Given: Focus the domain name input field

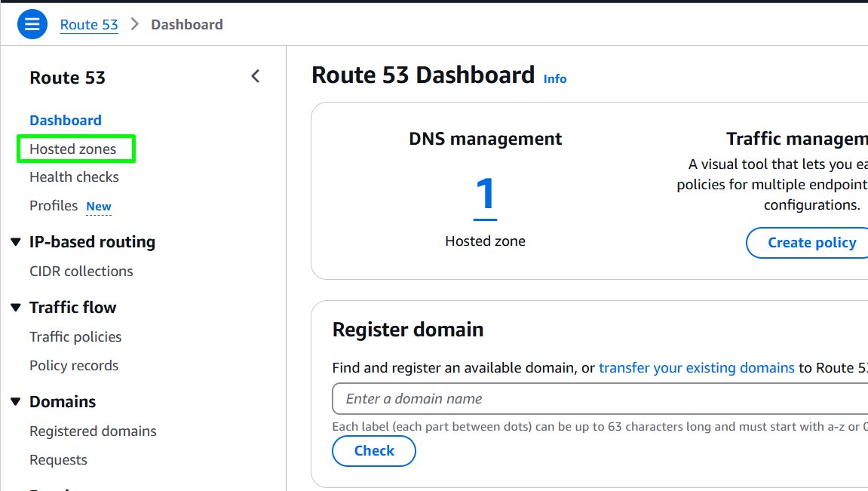Looking at the screenshot, I should click(600, 398).
